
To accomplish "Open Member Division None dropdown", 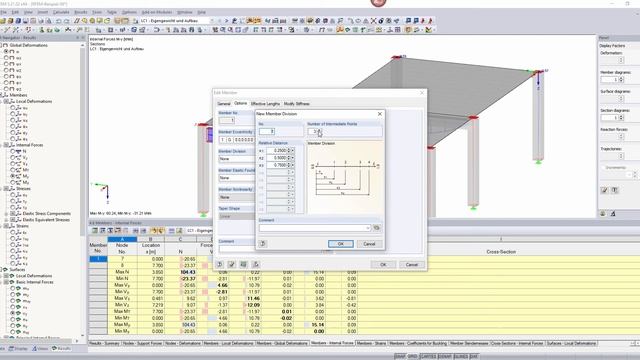I will click(236, 159).
